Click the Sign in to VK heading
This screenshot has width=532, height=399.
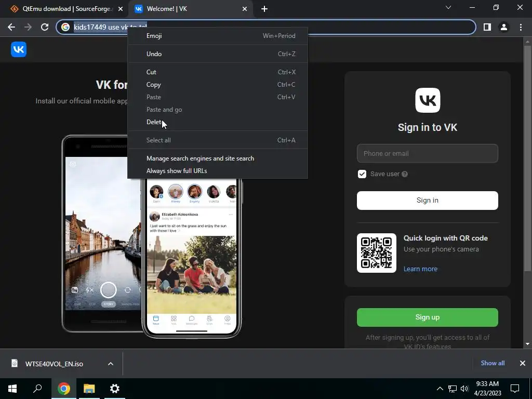[428, 128]
